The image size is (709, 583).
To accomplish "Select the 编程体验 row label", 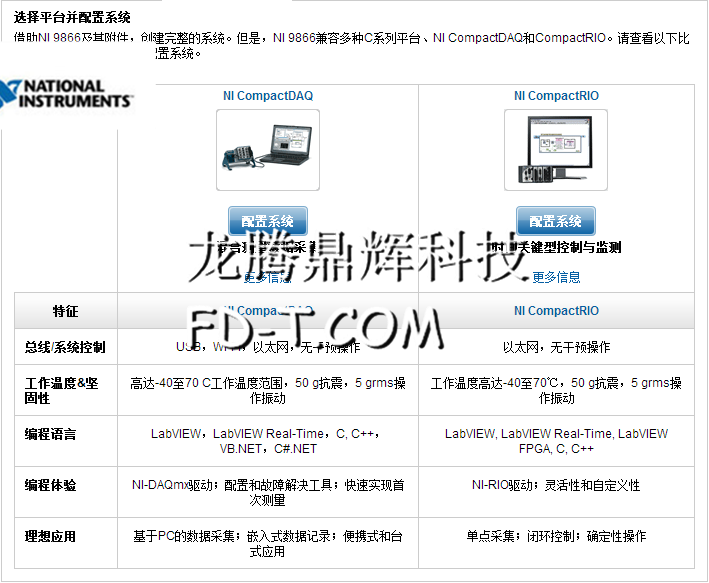I will click(50, 486).
